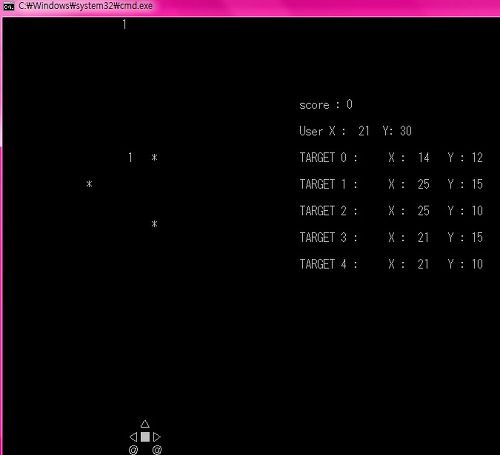Click the 1 digit at the top

[124, 24]
